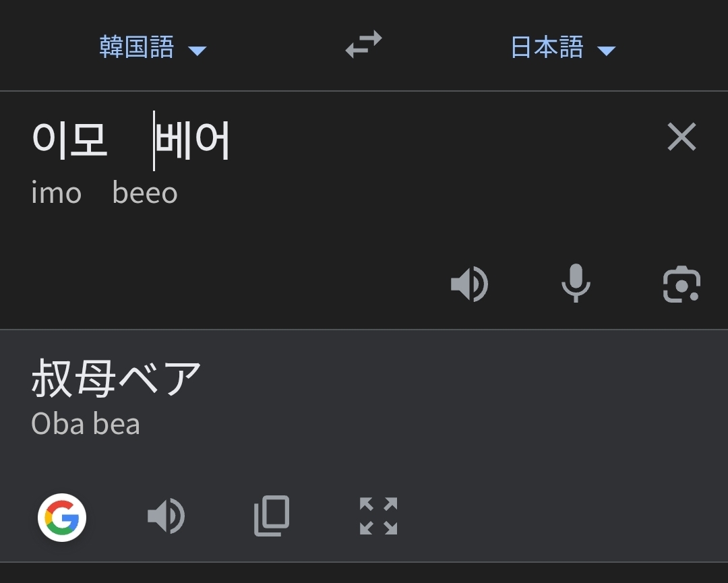Viewport: 728px width, 583px height.
Task: Show the translation in fullscreen
Action: pos(378,517)
